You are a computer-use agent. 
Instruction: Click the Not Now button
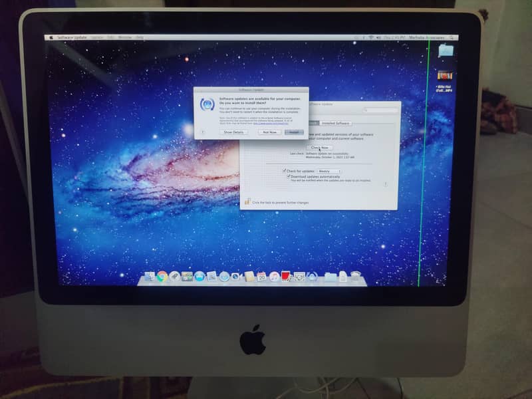(x=270, y=132)
